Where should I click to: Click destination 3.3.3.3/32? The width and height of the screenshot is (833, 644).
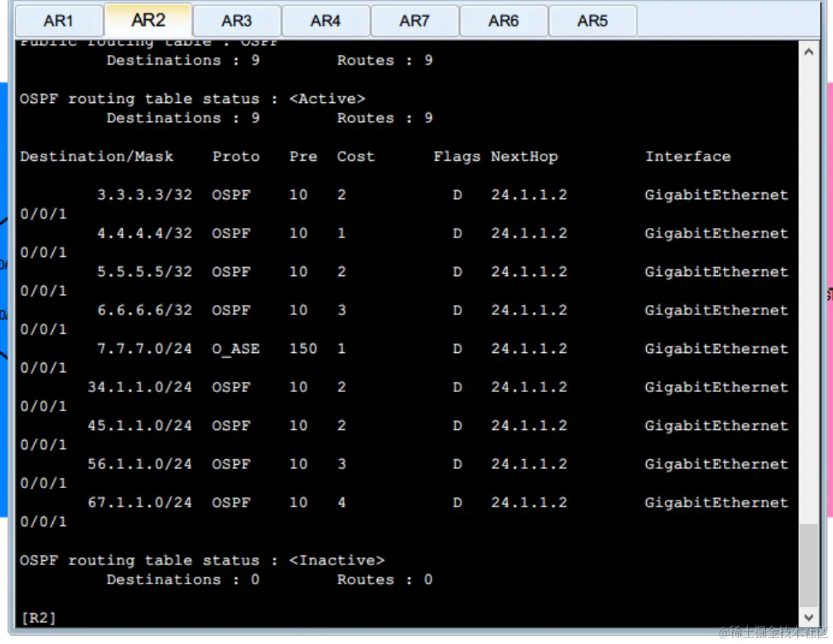[x=144, y=195]
